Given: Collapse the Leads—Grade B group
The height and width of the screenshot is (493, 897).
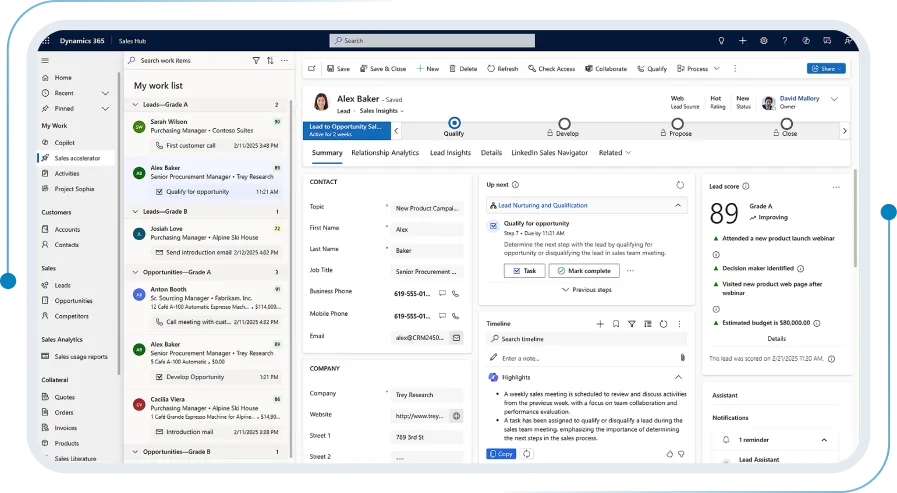Looking at the screenshot, I should [x=136, y=212].
